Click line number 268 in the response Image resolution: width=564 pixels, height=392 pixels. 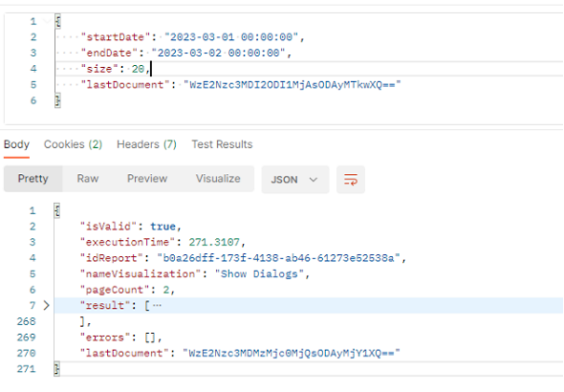(x=26, y=321)
